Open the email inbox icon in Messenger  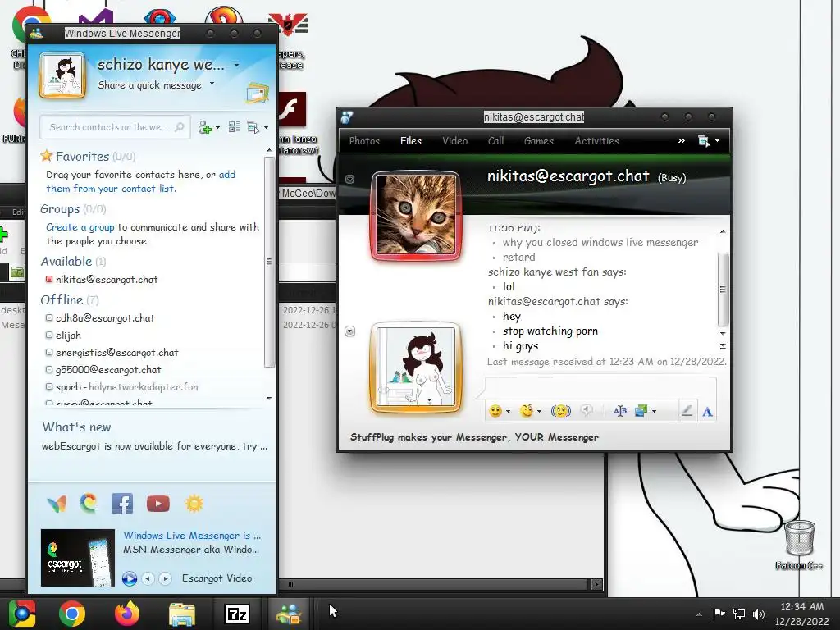(257, 93)
